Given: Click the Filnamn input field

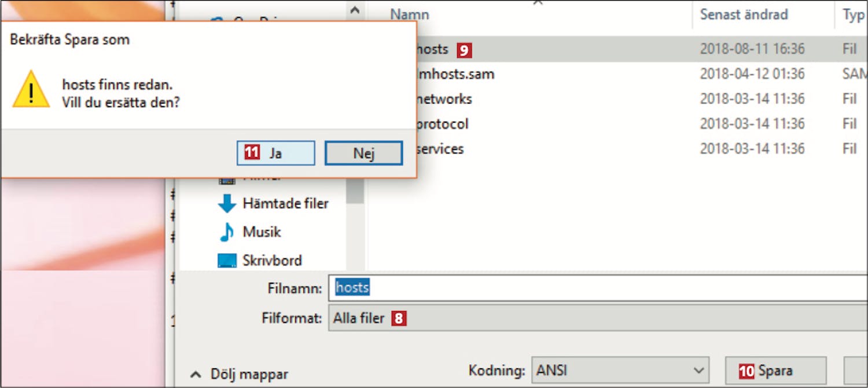Looking at the screenshot, I should click(x=598, y=288).
